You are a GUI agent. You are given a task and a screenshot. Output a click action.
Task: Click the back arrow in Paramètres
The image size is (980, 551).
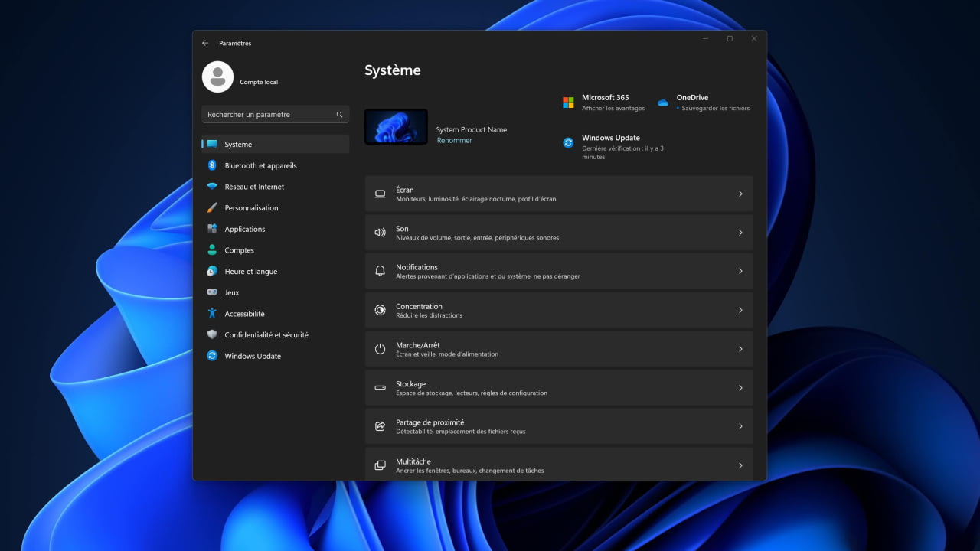(x=205, y=44)
